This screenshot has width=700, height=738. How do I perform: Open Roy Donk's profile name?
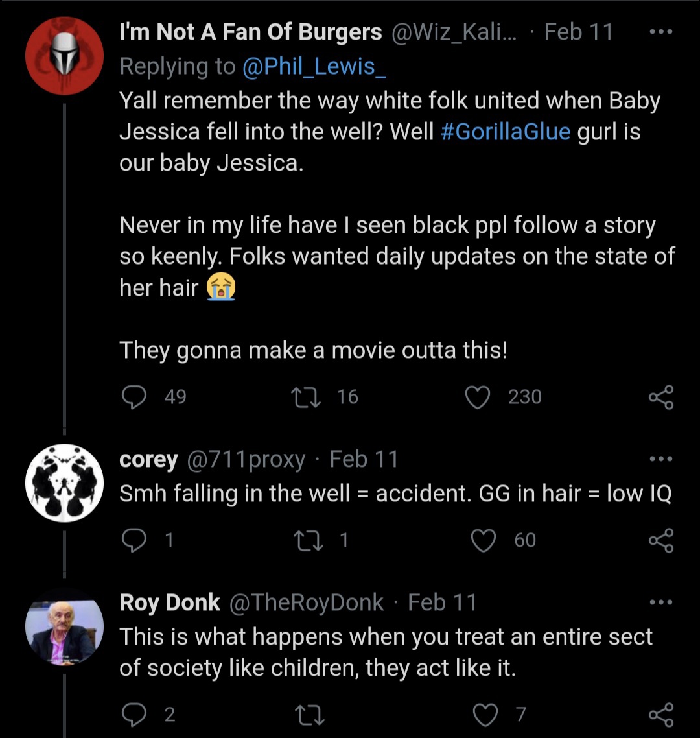(169, 602)
